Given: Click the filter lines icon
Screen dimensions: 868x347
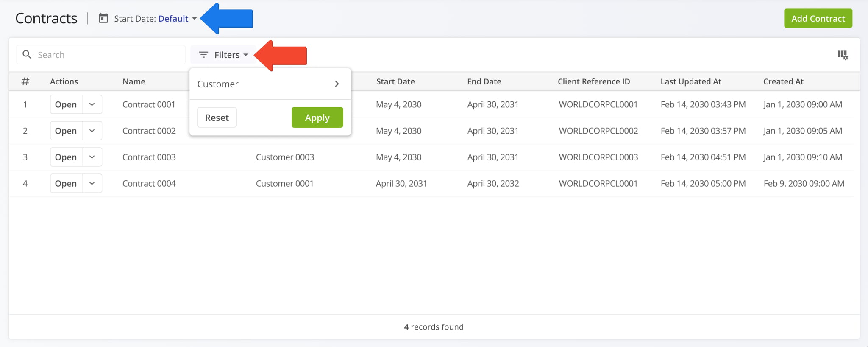Looking at the screenshot, I should (x=203, y=55).
